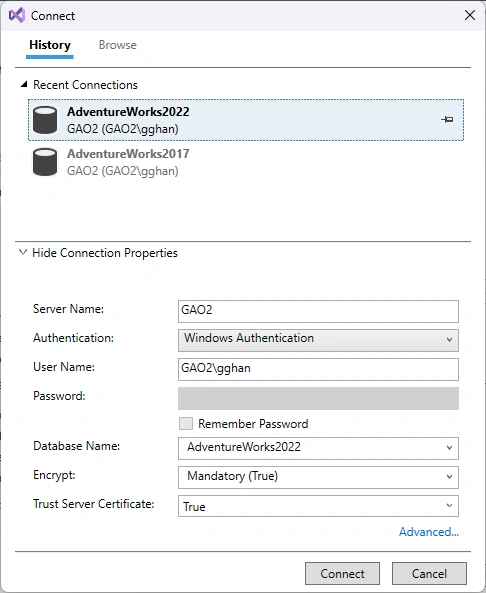
Task: Open the Database Name dropdown
Action: point(318,449)
